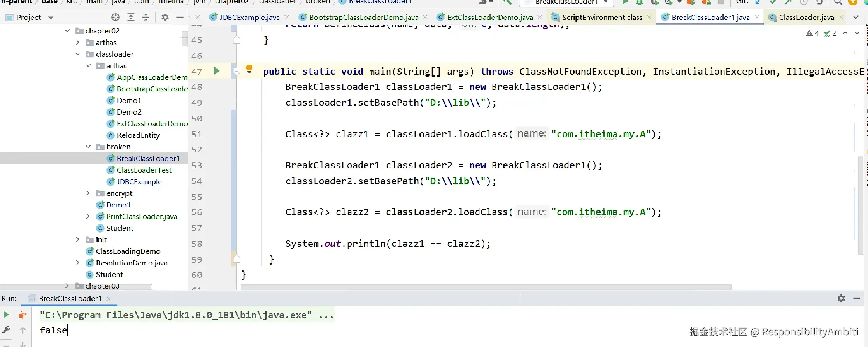Click java.exe command line in console
The height and width of the screenshot is (347, 868).
pos(187,315)
